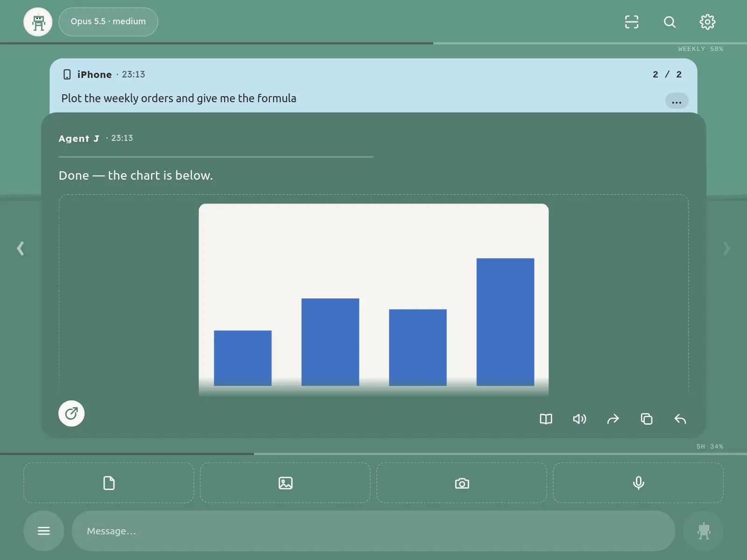Go to next conversation with right chevron
Screen dimensions: 747x560
pyautogui.click(x=726, y=248)
